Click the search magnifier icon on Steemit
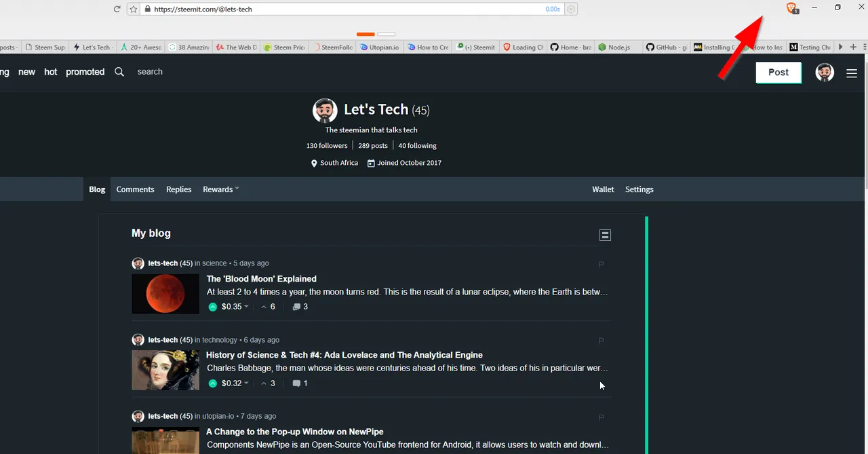Screen dimensions: 868x454 (119, 72)
